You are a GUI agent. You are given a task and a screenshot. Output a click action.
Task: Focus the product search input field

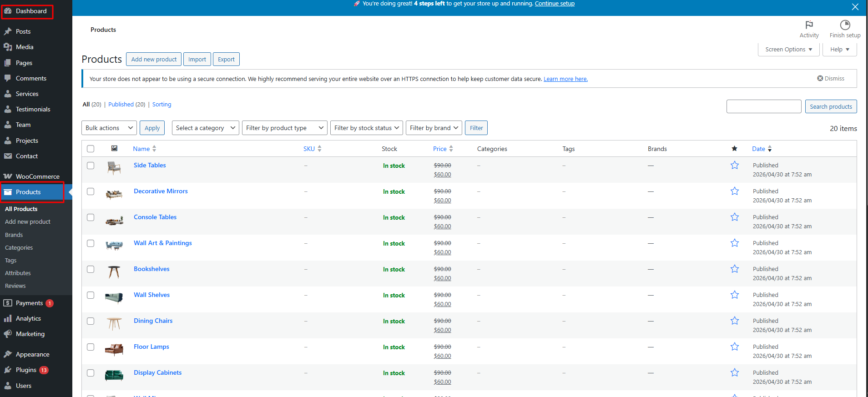(x=764, y=106)
